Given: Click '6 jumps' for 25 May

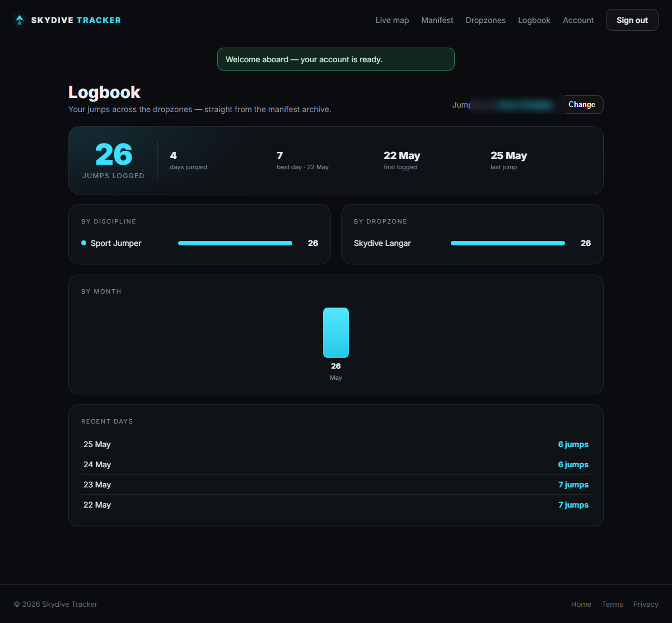Looking at the screenshot, I should pos(573,444).
